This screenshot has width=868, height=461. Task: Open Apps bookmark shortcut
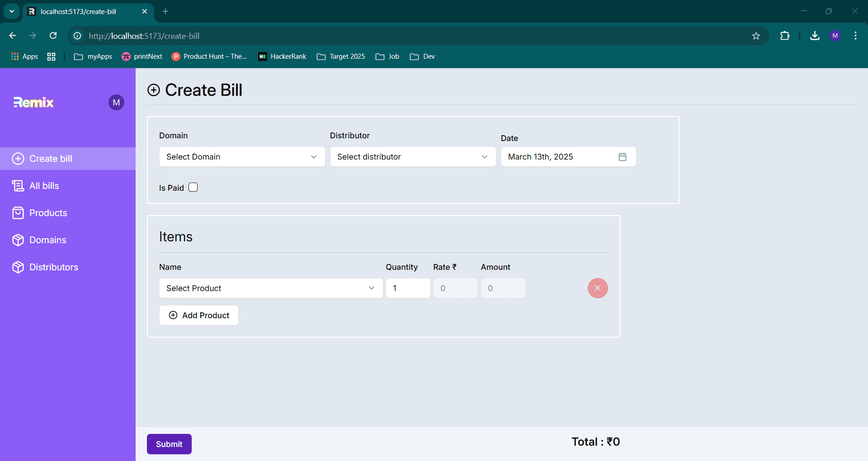pos(24,56)
